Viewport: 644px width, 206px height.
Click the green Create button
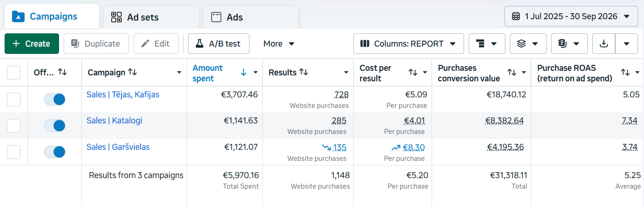(32, 44)
